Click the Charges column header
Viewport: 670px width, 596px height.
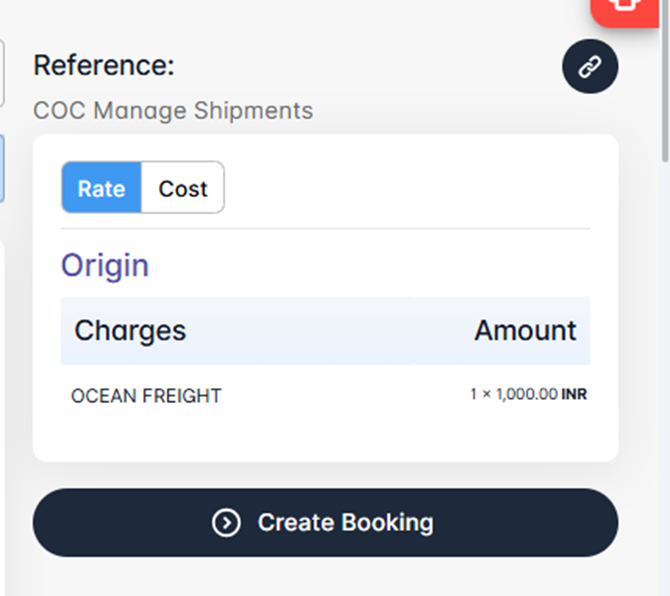coord(130,330)
